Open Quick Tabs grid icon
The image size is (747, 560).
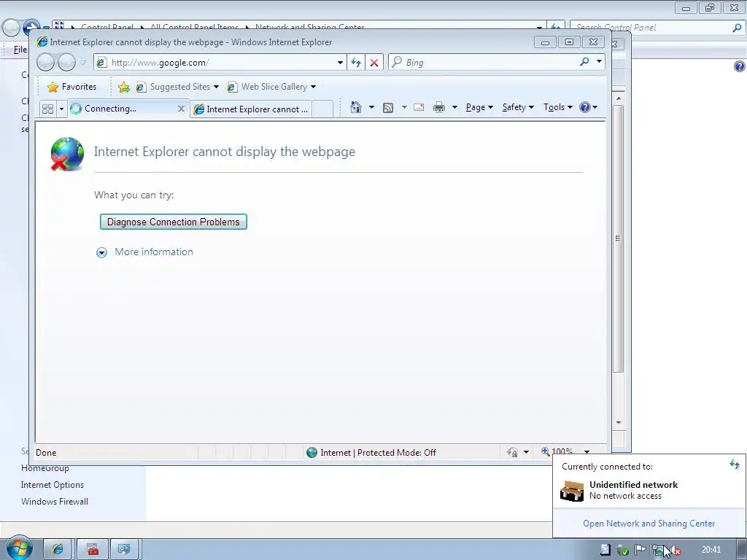pyautogui.click(x=47, y=109)
